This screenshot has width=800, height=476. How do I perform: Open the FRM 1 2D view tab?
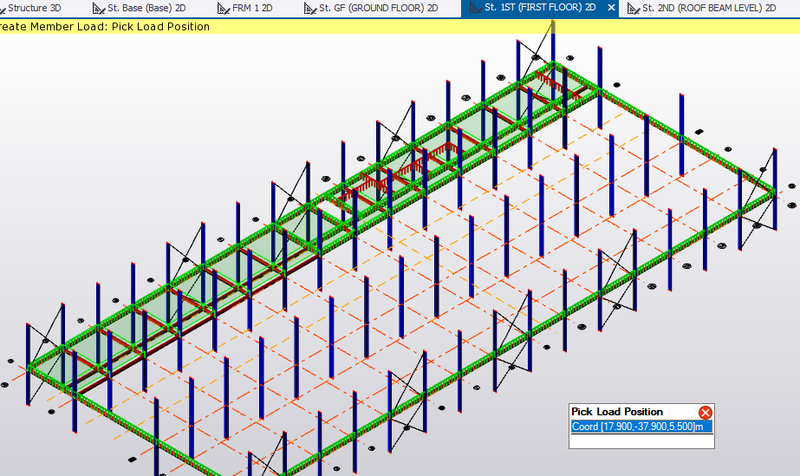(245, 8)
